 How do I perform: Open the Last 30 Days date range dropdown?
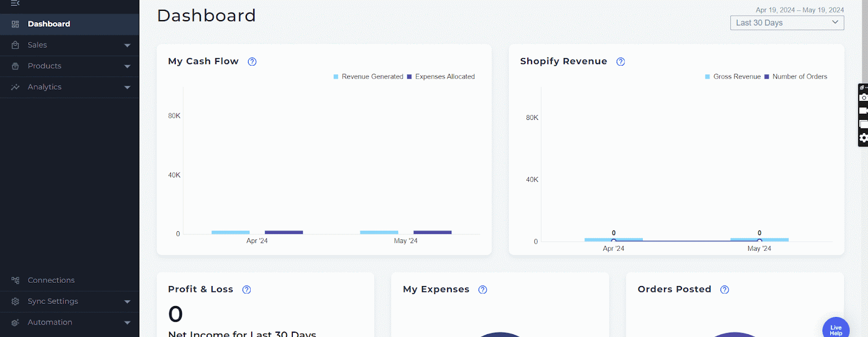pyautogui.click(x=787, y=23)
